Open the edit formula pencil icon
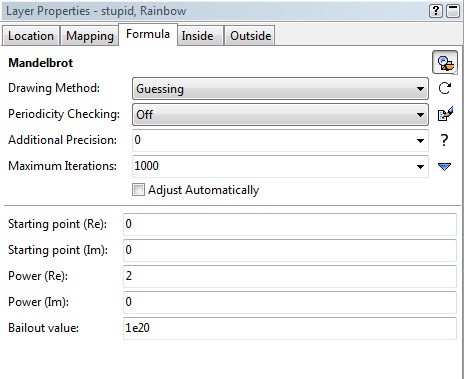464x379 pixels. pos(445,114)
